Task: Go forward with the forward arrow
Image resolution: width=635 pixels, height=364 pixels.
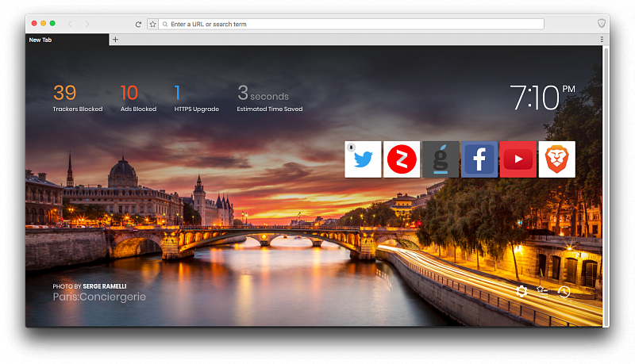Action: pyautogui.click(x=87, y=25)
